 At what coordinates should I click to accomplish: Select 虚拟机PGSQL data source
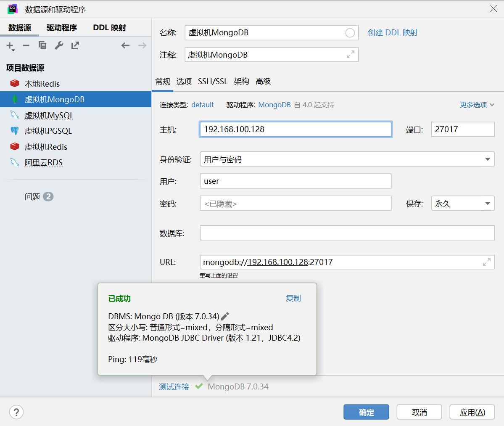pos(76,131)
